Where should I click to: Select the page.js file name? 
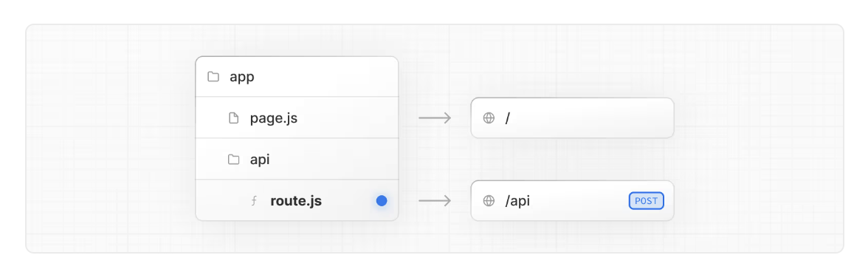[x=273, y=118]
